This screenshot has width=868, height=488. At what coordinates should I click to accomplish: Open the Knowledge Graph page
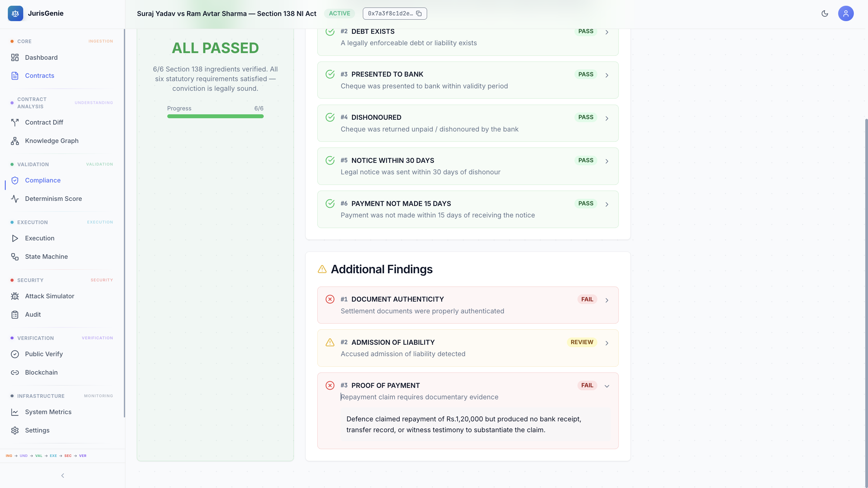52,141
